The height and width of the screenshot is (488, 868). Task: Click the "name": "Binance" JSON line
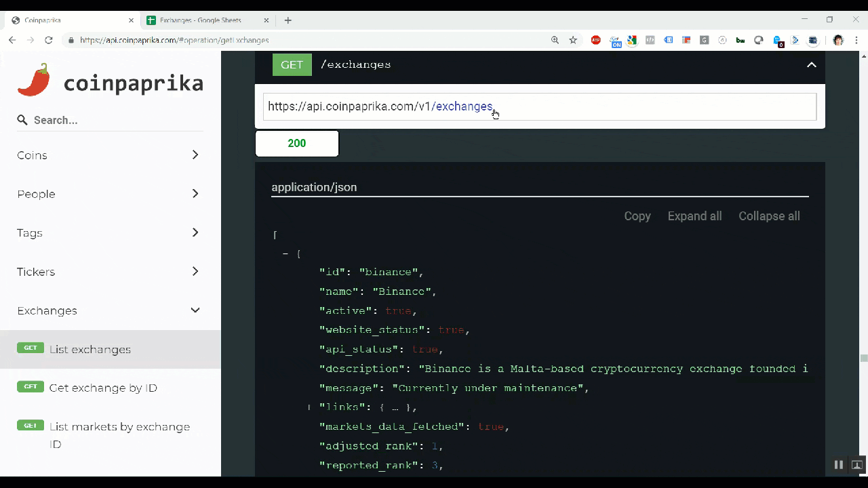(378, 291)
